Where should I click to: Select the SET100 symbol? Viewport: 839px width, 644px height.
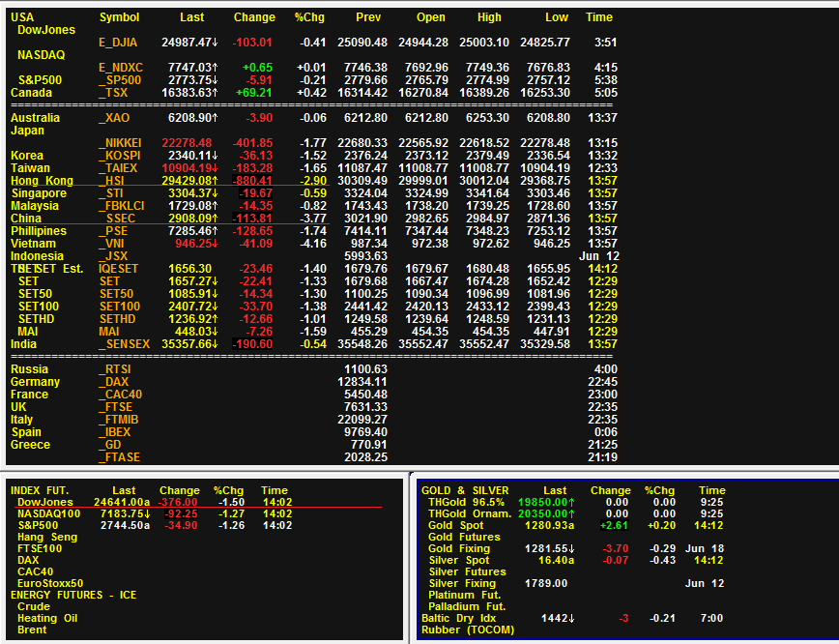click(119, 307)
